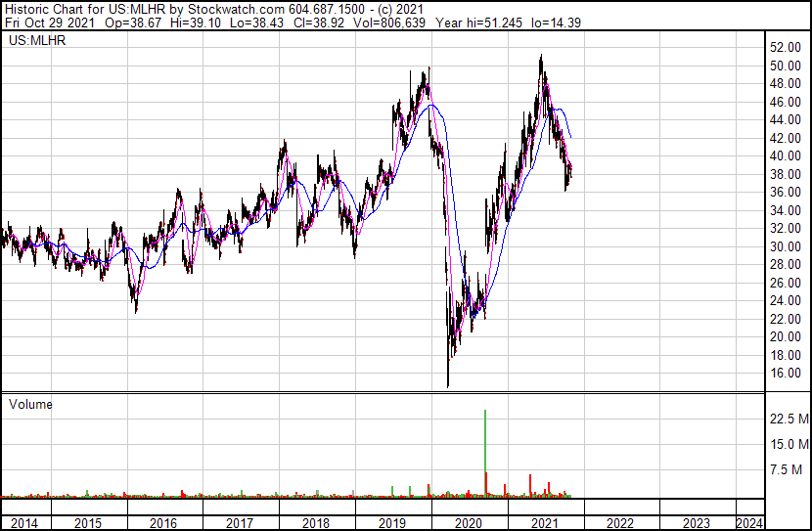Select the 2016 year label on time axis

163,523
